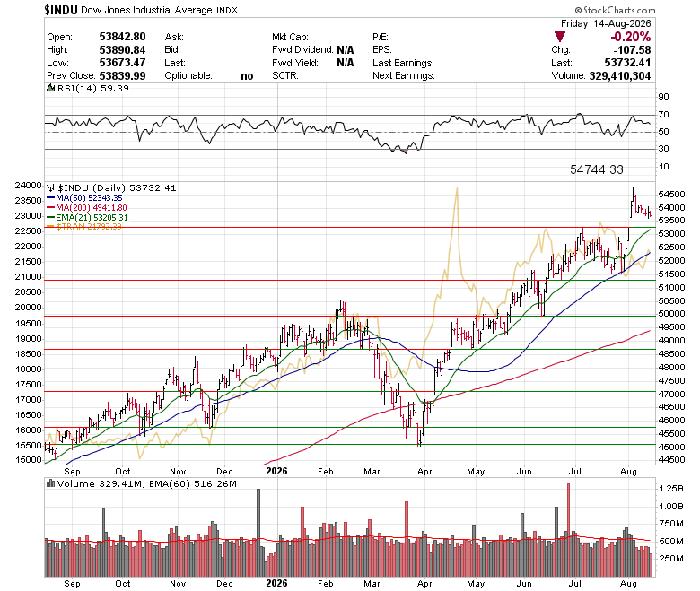Click the 54500 right price axis label
The height and width of the screenshot is (591, 700).
671,195
